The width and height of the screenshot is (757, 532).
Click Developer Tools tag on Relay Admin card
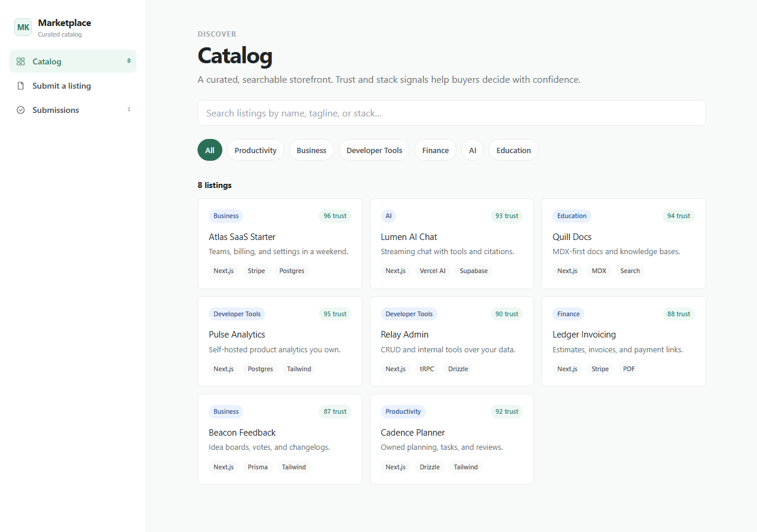pyautogui.click(x=409, y=314)
